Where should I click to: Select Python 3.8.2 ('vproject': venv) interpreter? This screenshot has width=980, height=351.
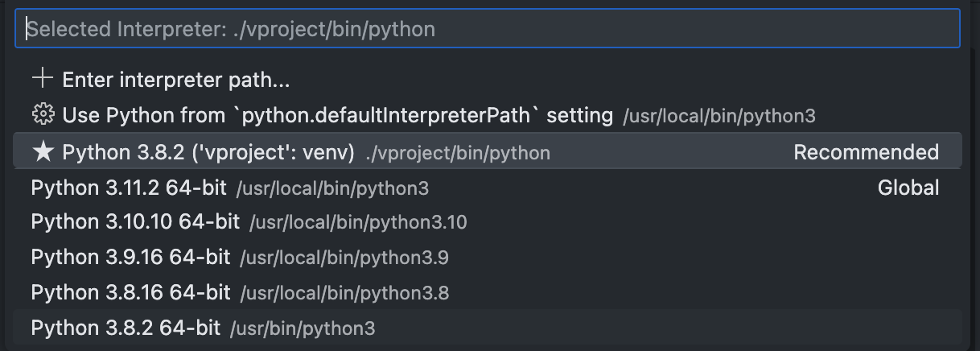[x=488, y=152]
